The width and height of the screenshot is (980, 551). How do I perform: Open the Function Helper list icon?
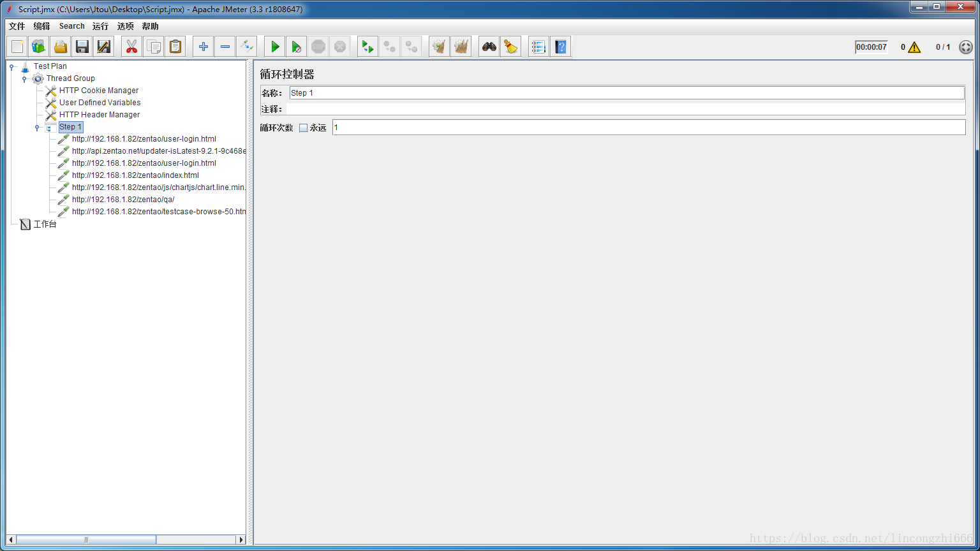pos(539,47)
